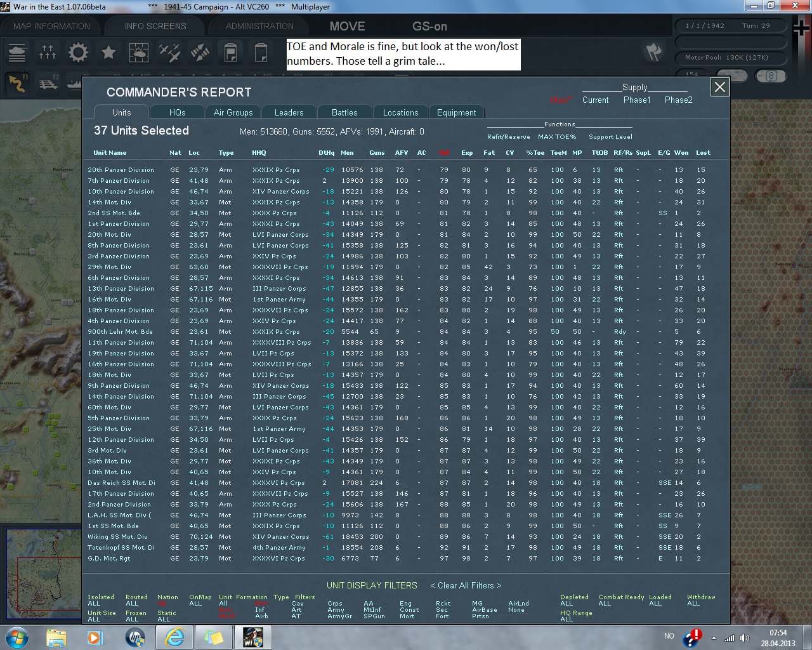Click the Clear All Filters link

coord(466,585)
